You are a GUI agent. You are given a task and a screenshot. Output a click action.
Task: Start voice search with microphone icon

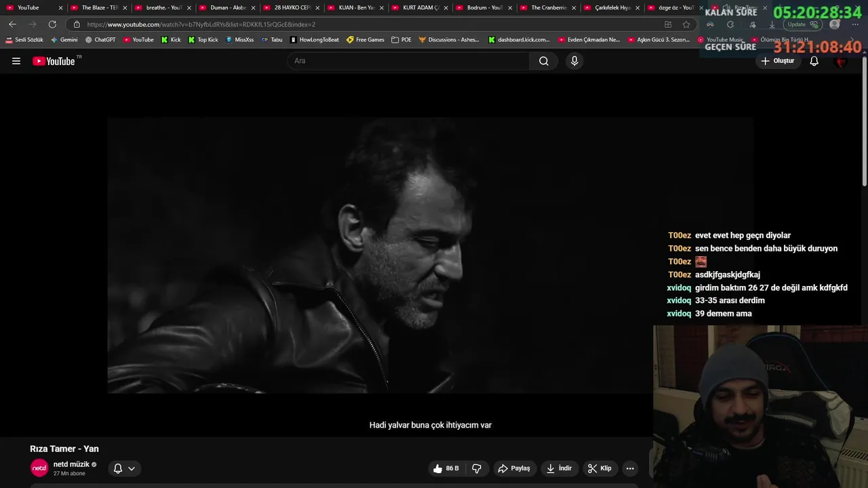click(x=574, y=61)
